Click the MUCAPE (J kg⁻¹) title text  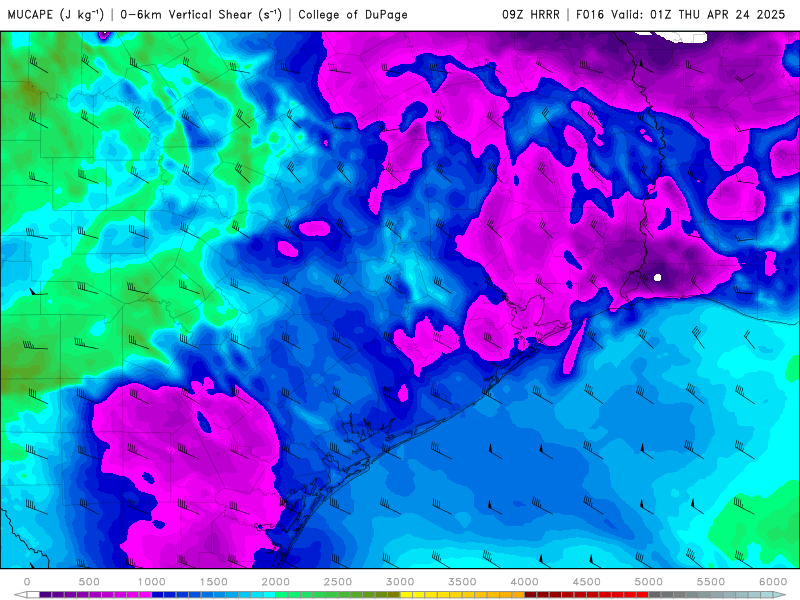[56, 14]
